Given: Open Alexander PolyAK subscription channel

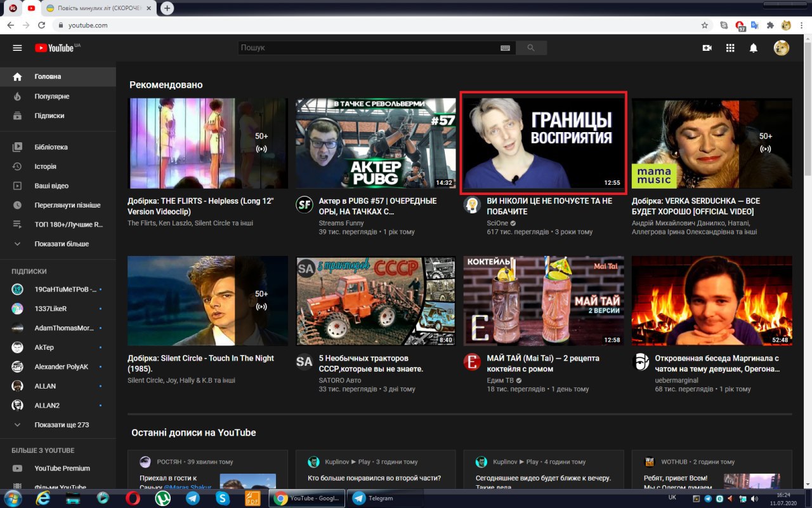Looking at the screenshot, I should pyautogui.click(x=58, y=367).
